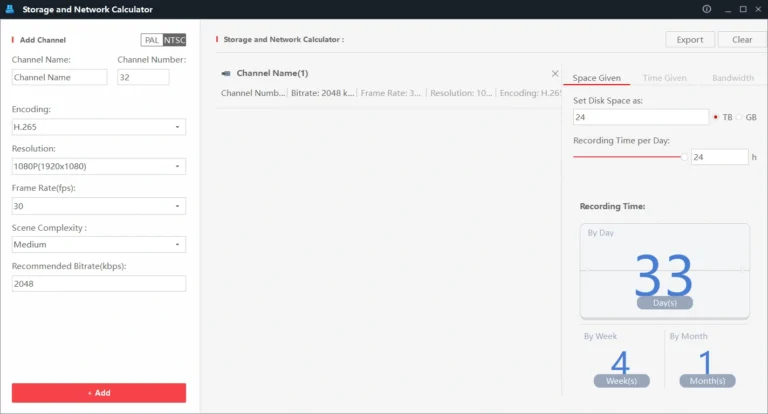Switch to the Time Given tab
Image resolution: width=768 pixels, height=414 pixels.
click(664, 78)
